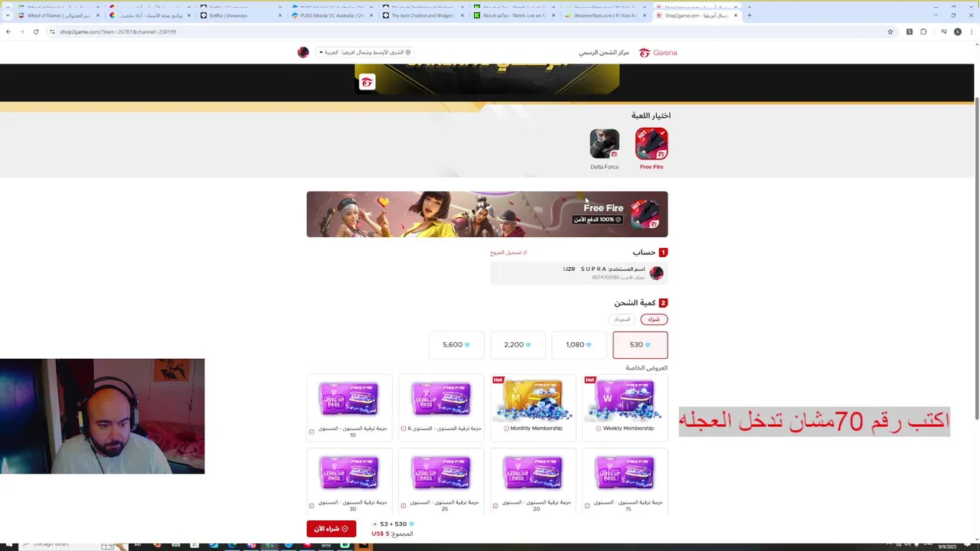Click the Free Fire promotional banner

pos(487,214)
